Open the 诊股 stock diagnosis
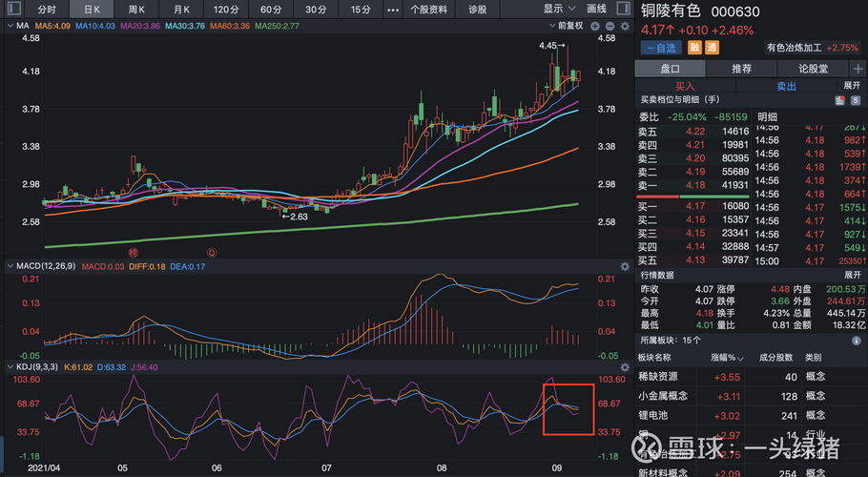 [x=477, y=10]
